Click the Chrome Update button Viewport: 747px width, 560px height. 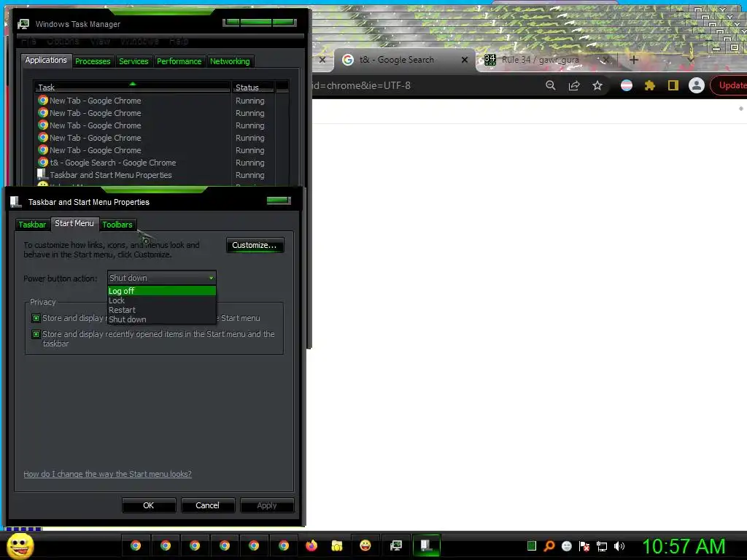[x=729, y=86]
